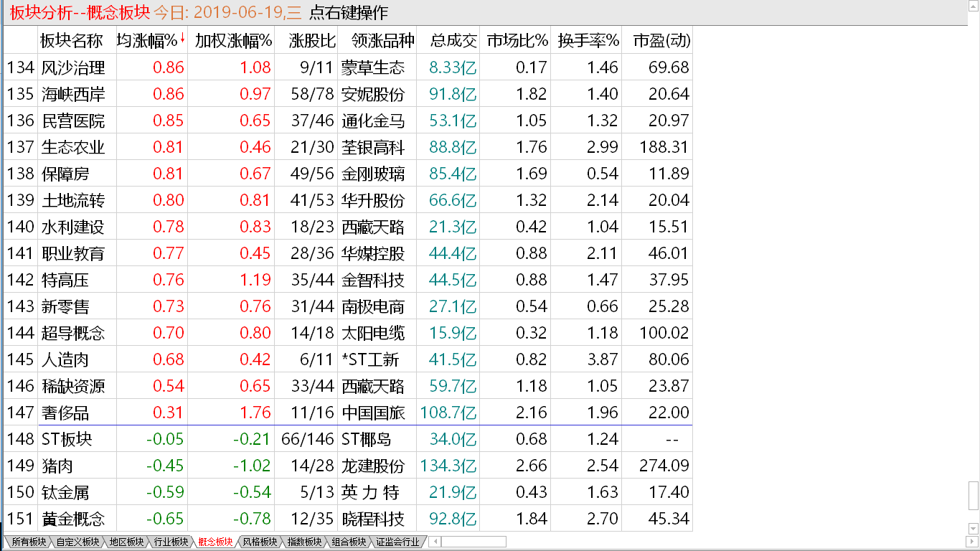Click leading stock 金智科技
Image resolution: width=980 pixels, height=551 pixels.
coord(373,280)
